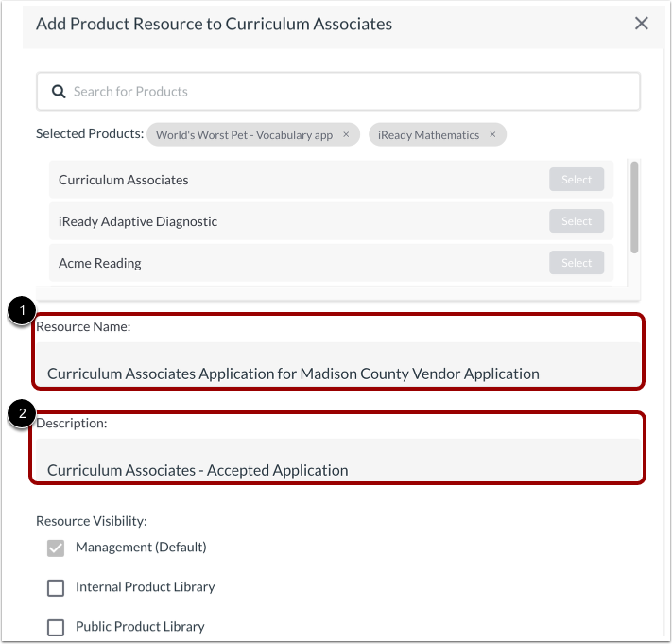Remove World's Worst Pet product chip
The height and width of the screenshot is (644, 672).
pos(346,135)
